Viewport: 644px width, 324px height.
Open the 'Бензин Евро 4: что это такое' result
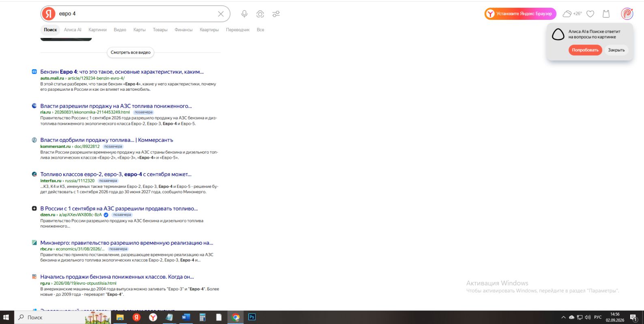pyautogui.click(x=122, y=72)
